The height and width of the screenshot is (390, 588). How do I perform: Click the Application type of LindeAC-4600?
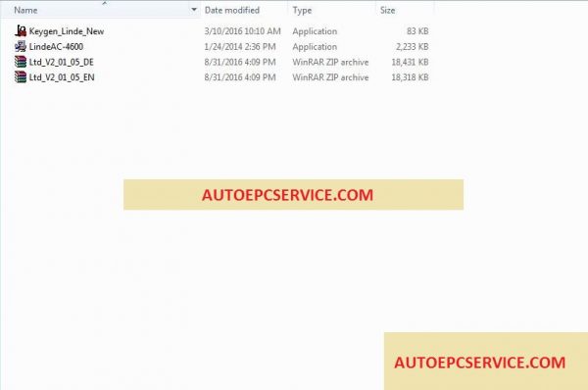click(315, 47)
